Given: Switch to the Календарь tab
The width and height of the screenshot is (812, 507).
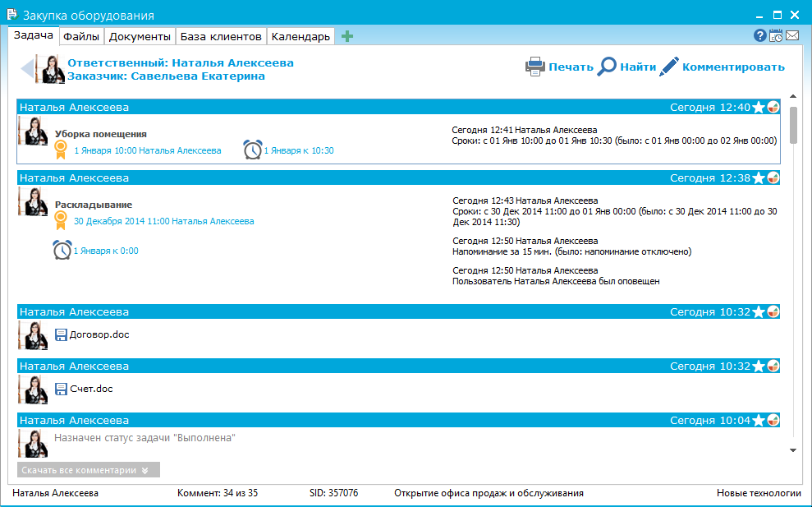Looking at the screenshot, I should (300, 36).
